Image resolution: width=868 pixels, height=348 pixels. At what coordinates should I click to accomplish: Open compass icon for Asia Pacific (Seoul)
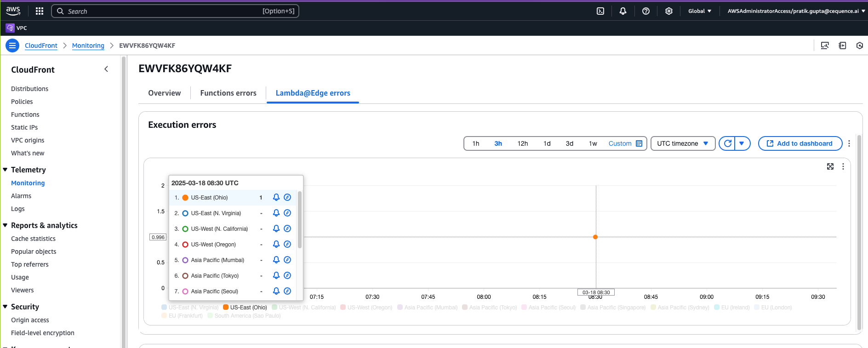287,291
